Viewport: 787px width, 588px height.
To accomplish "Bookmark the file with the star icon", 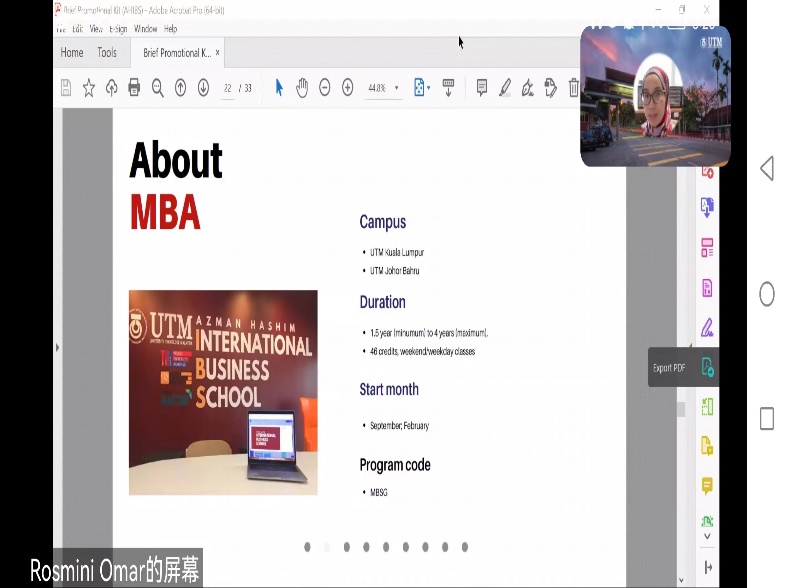I will tap(89, 88).
